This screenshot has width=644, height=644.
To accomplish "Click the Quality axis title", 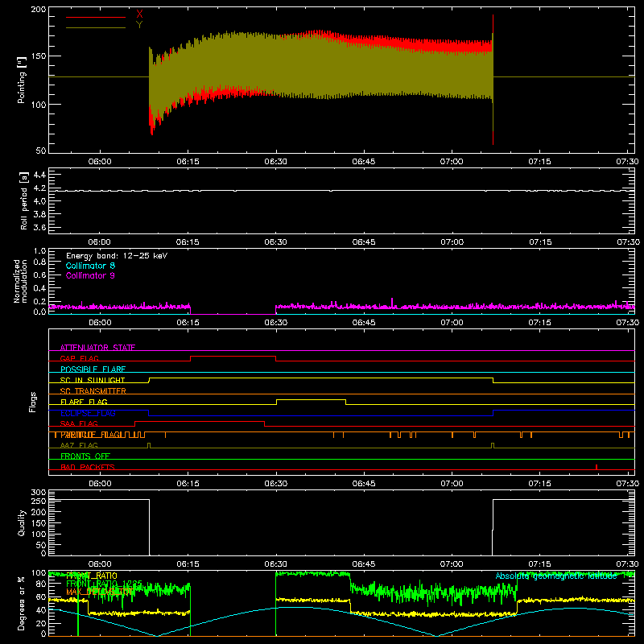I will pos(22,522).
